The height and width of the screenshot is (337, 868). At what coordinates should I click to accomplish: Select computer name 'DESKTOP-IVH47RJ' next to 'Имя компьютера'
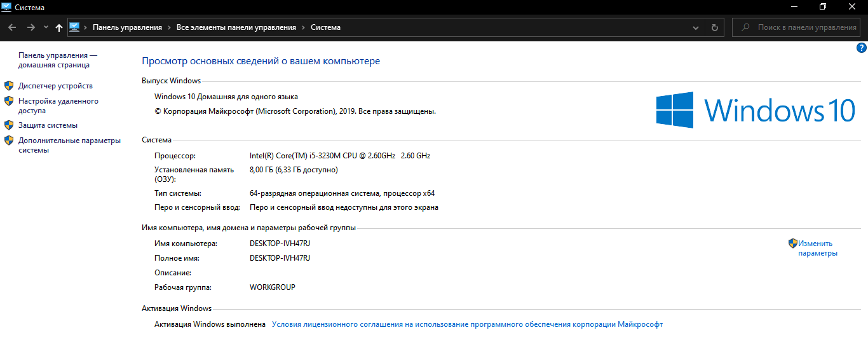(x=280, y=244)
